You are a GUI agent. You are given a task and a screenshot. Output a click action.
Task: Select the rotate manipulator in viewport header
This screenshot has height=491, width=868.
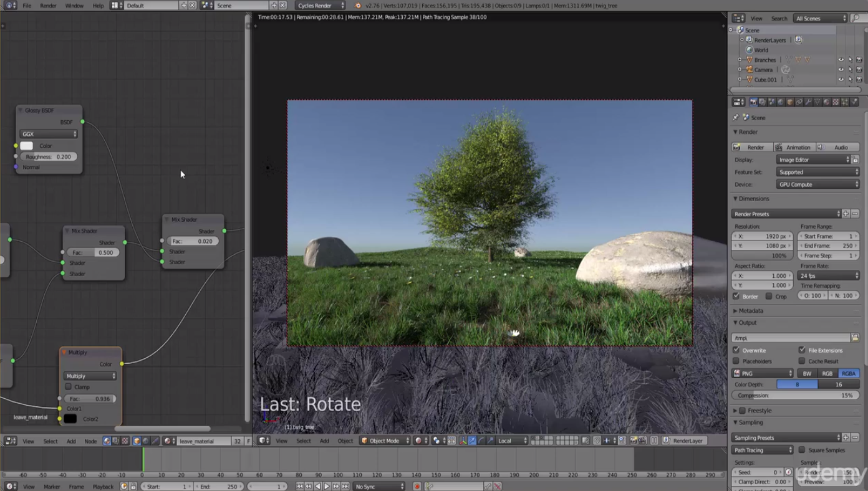[x=481, y=441]
